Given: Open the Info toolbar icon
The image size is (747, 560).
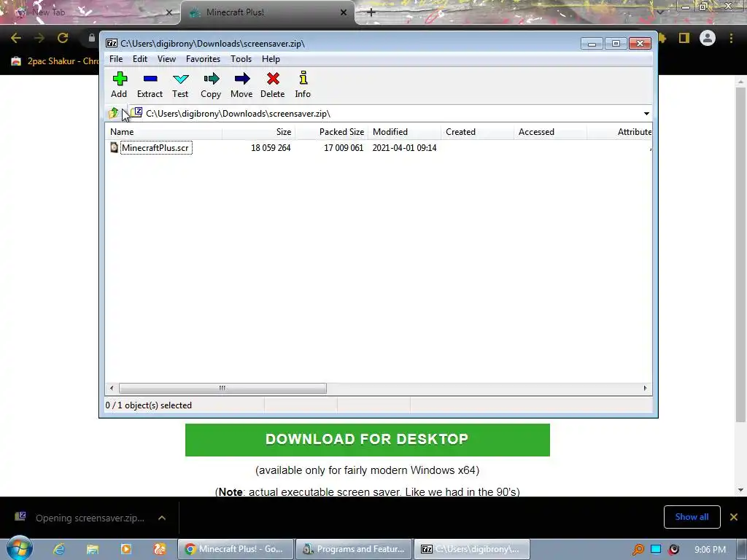Looking at the screenshot, I should [x=303, y=85].
